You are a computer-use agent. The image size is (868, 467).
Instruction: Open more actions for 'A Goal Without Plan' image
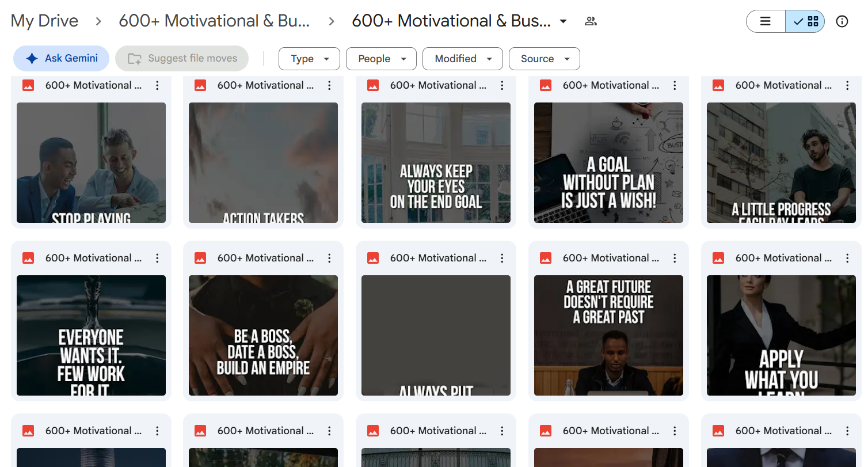pyautogui.click(x=675, y=86)
